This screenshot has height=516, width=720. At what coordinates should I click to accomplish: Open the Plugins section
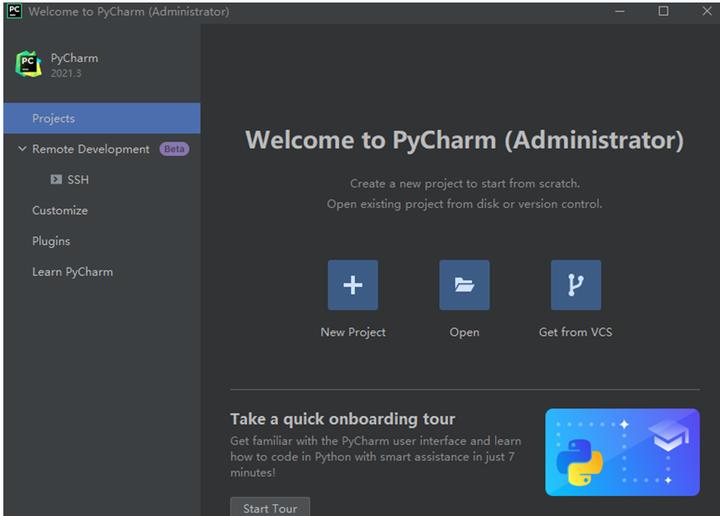[51, 241]
